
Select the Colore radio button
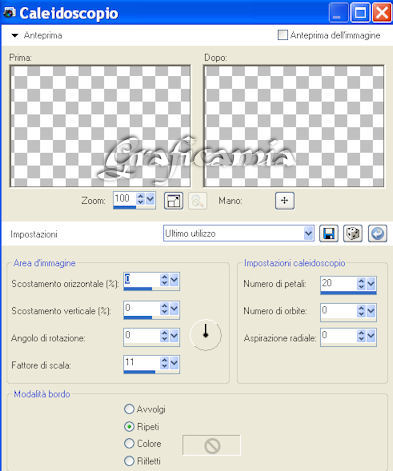pyautogui.click(x=129, y=444)
